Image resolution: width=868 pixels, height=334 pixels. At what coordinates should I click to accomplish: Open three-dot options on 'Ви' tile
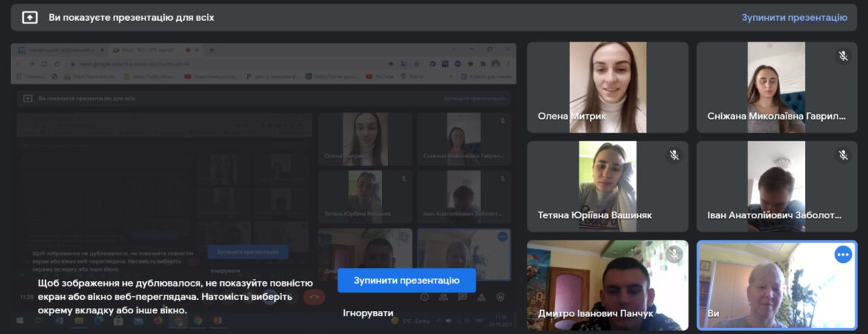(843, 255)
